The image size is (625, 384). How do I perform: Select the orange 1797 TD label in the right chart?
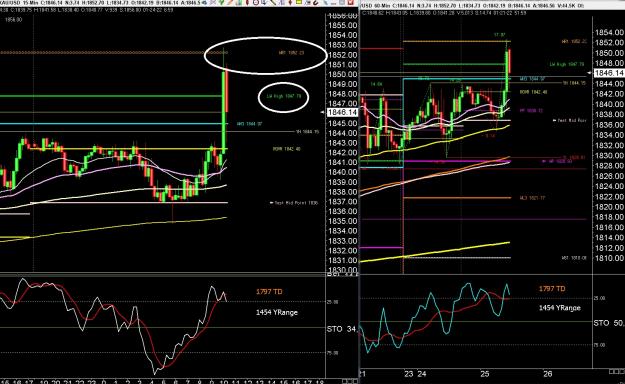click(552, 289)
